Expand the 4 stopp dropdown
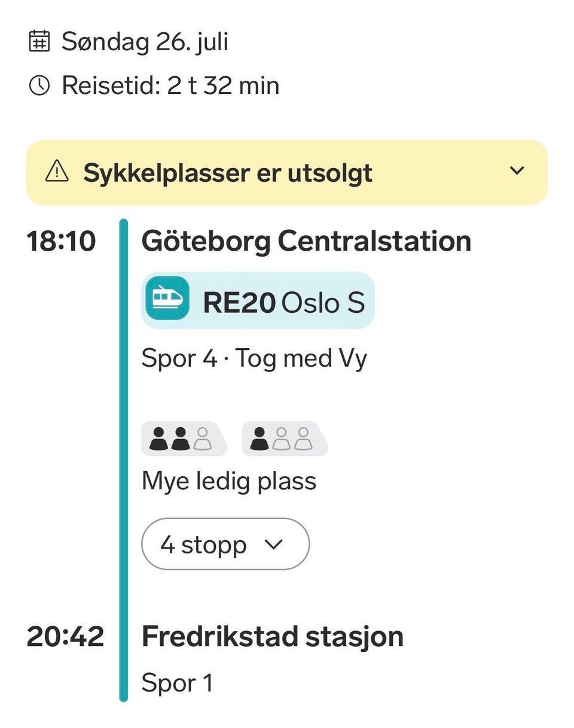The height and width of the screenshot is (728, 574). click(225, 544)
